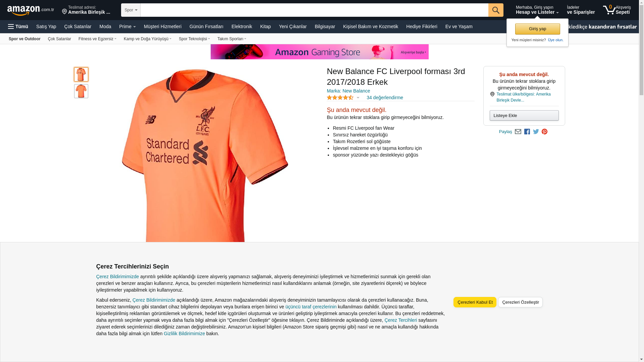Open Marka: New Balance link
This screenshot has width=644, height=362.
click(x=348, y=91)
